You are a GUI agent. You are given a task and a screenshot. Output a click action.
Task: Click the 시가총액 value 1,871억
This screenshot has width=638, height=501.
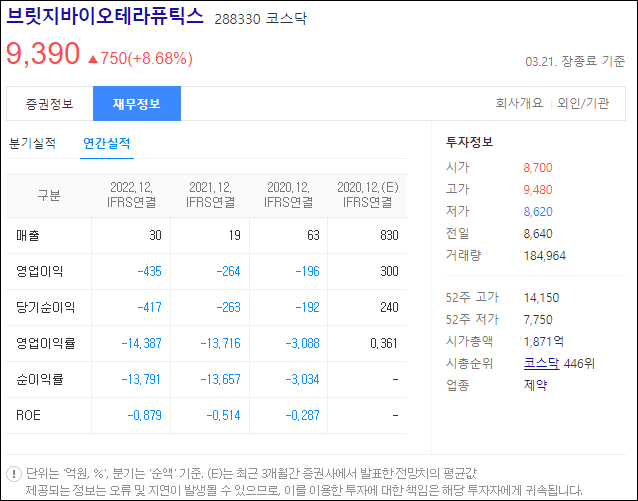pyautogui.click(x=544, y=341)
